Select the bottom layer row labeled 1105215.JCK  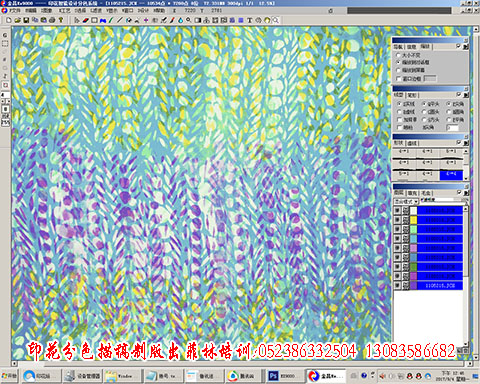440,286
